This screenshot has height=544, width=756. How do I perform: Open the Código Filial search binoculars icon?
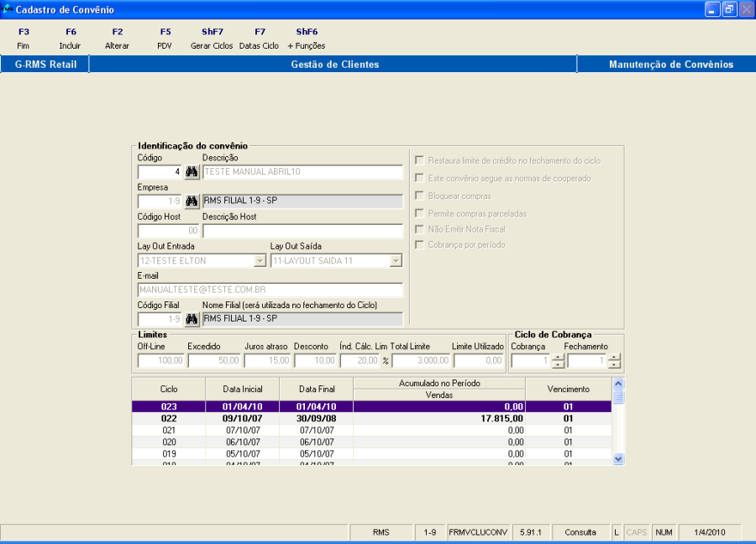(x=192, y=319)
